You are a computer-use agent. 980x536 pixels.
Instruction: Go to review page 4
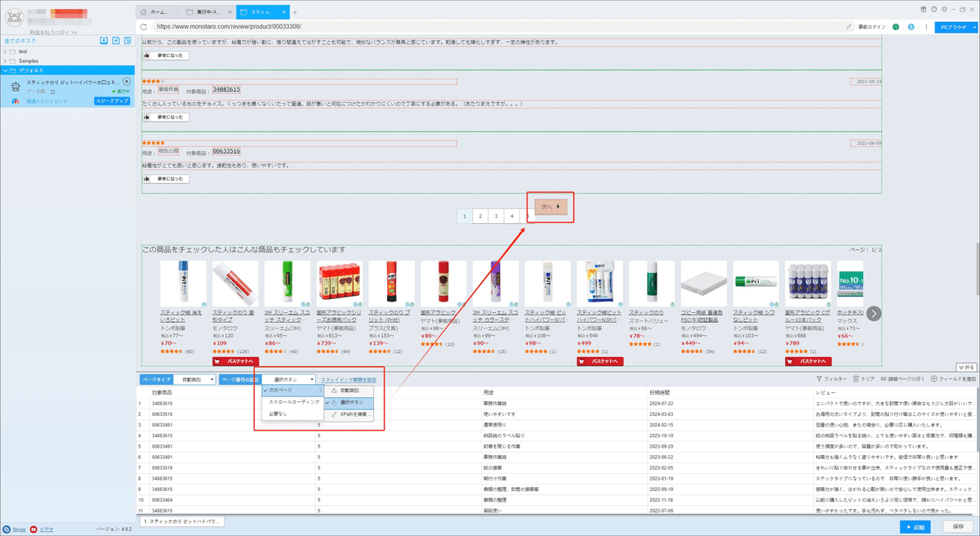511,217
